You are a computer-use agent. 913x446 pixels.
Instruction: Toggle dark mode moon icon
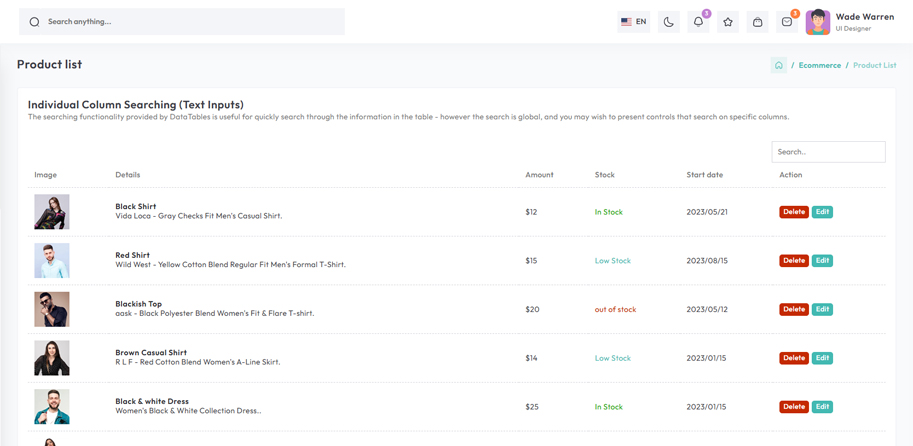point(669,22)
